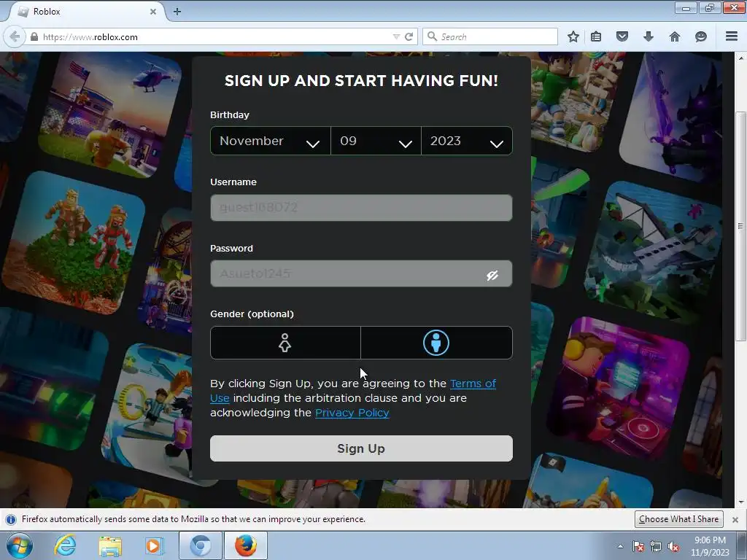Reload the page with refresh icon

point(409,36)
